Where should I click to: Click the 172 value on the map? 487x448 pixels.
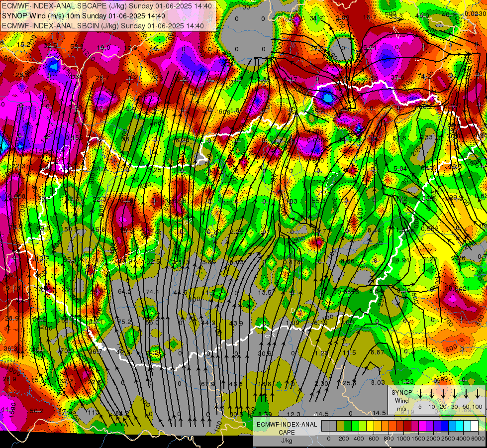point(402,199)
